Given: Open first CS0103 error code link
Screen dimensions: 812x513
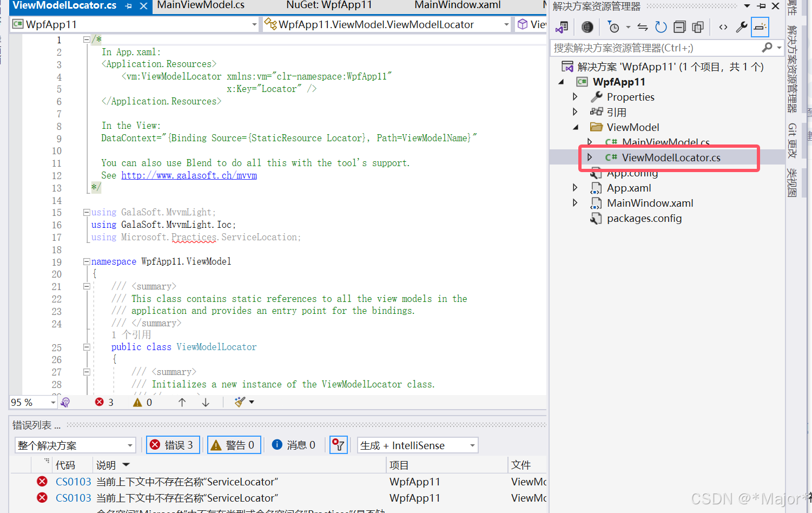Looking at the screenshot, I should 74,482.
